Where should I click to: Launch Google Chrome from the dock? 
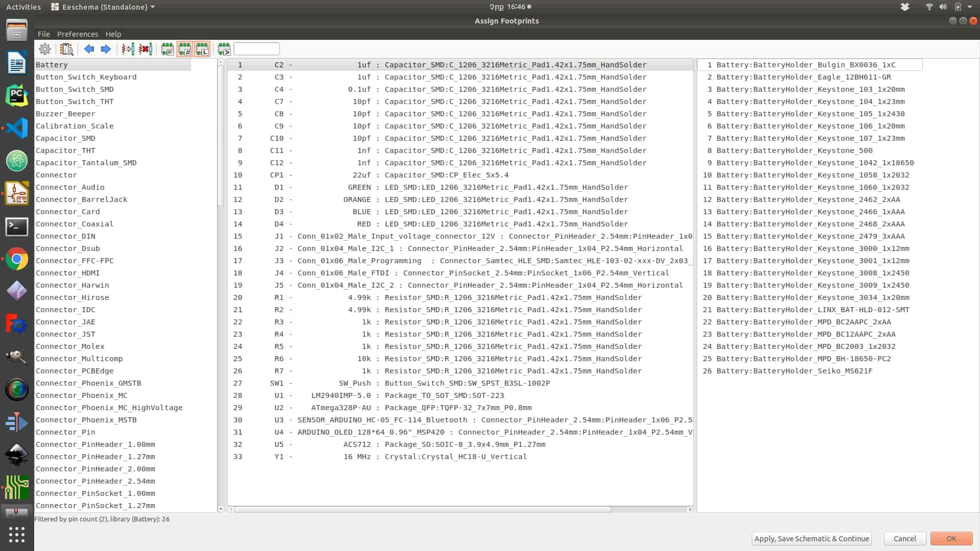[16, 259]
